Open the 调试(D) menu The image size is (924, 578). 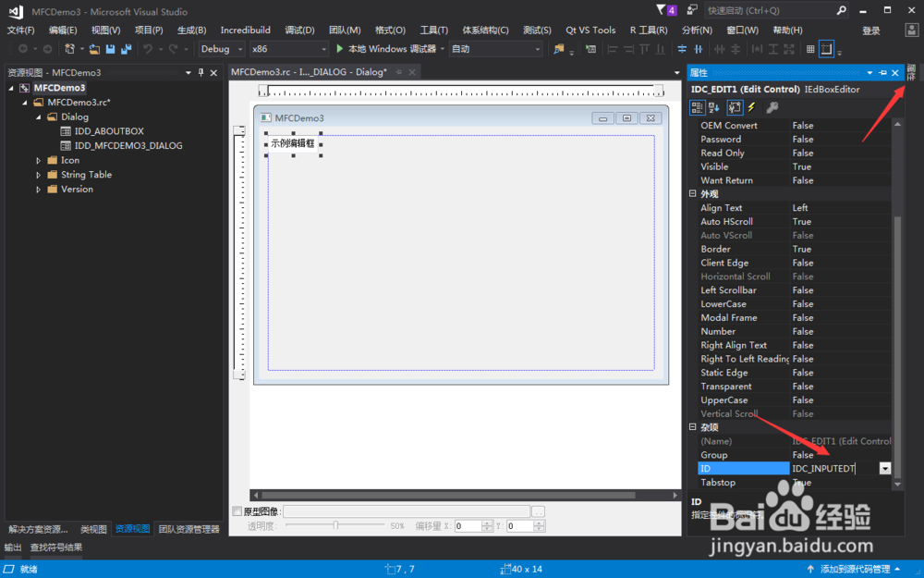click(x=299, y=31)
